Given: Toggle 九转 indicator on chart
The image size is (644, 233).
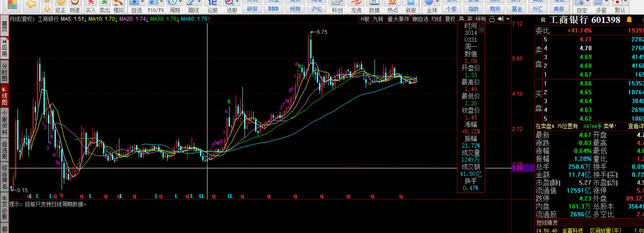Looking at the screenshot, I should (378, 19).
